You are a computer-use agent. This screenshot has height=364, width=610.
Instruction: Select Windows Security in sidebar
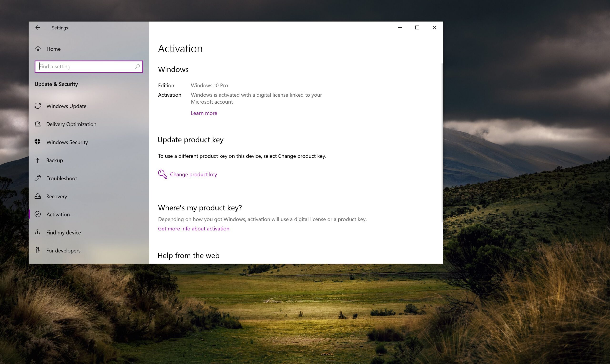click(89, 142)
